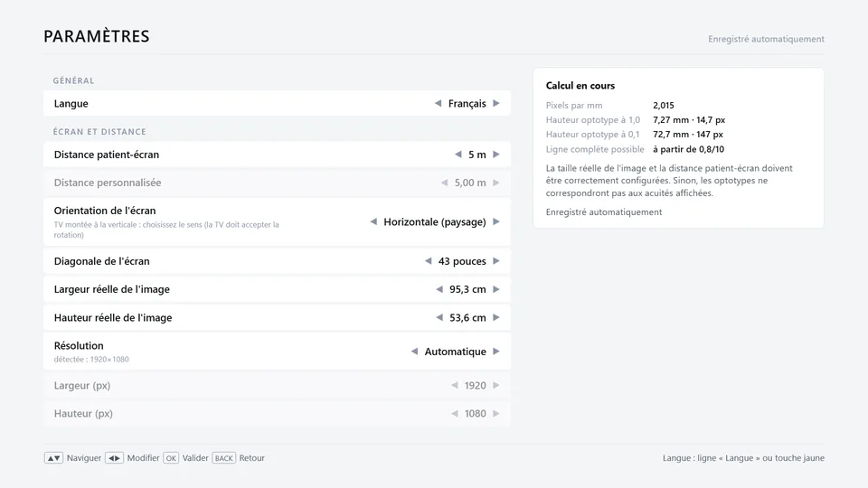
Task: Click right arrow of Distance personnalisée
Action: (496, 183)
